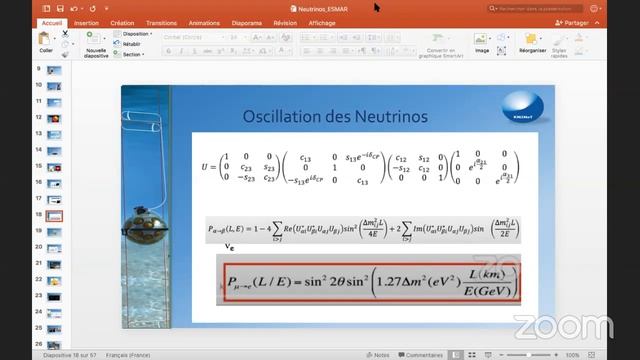Toggle superscript formatting
The width and height of the screenshot is (640, 360).
click(221, 51)
